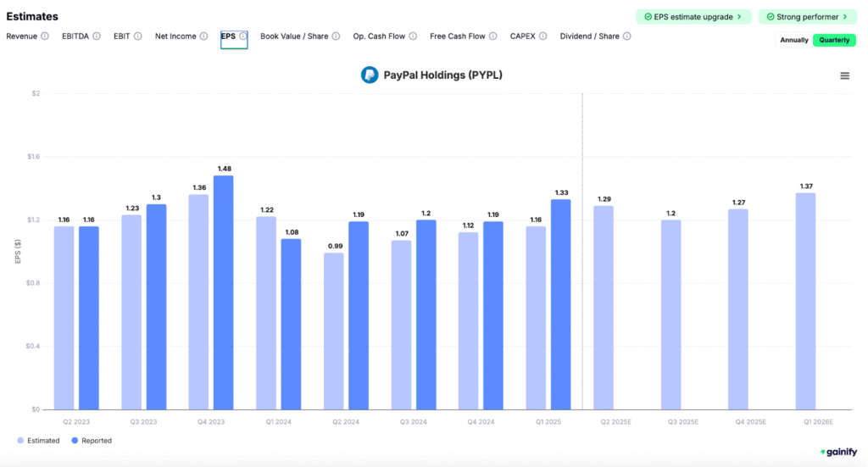Click the Q1 2024 estimated bar 1.22
Screen dimensions: 868x467
[266, 314]
